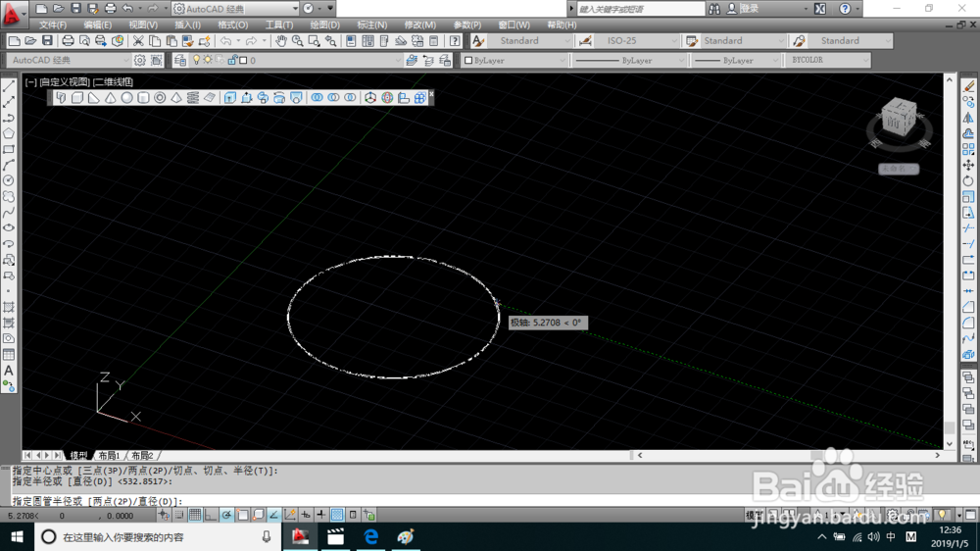Select the Polysolid modeling tool
Viewport: 980px width, 551px height.
click(61, 98)
